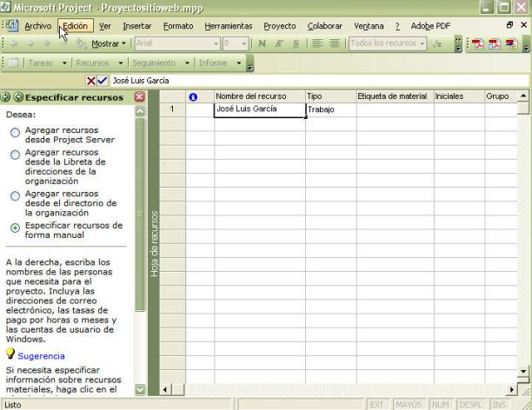Open the font size dropdown
The image size is (532, 410).
point(244,43)
